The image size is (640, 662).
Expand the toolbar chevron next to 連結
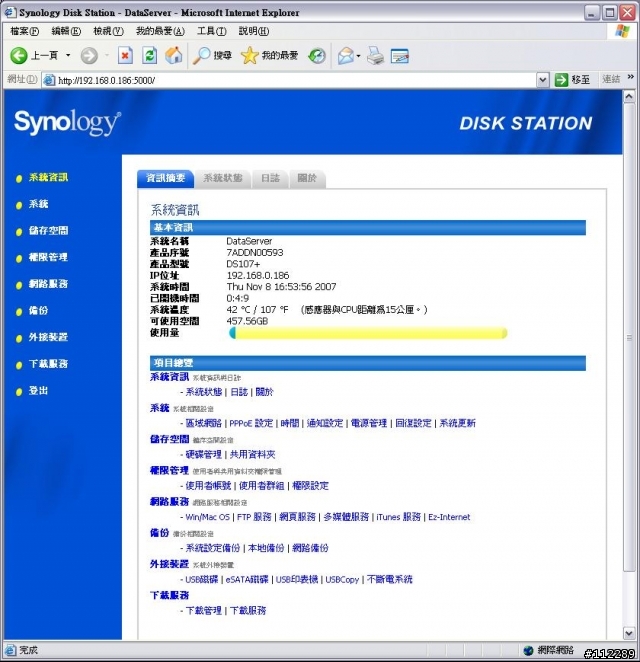click(x=631, y=77)
